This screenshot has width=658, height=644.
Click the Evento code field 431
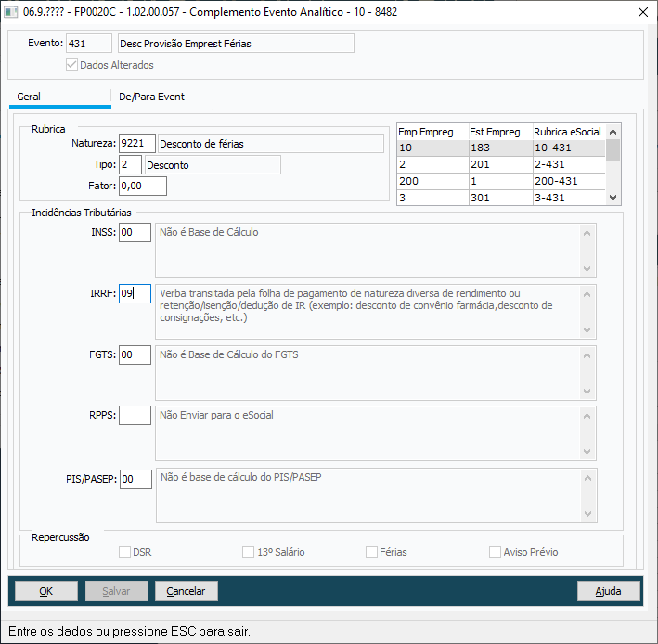point(89,44)
